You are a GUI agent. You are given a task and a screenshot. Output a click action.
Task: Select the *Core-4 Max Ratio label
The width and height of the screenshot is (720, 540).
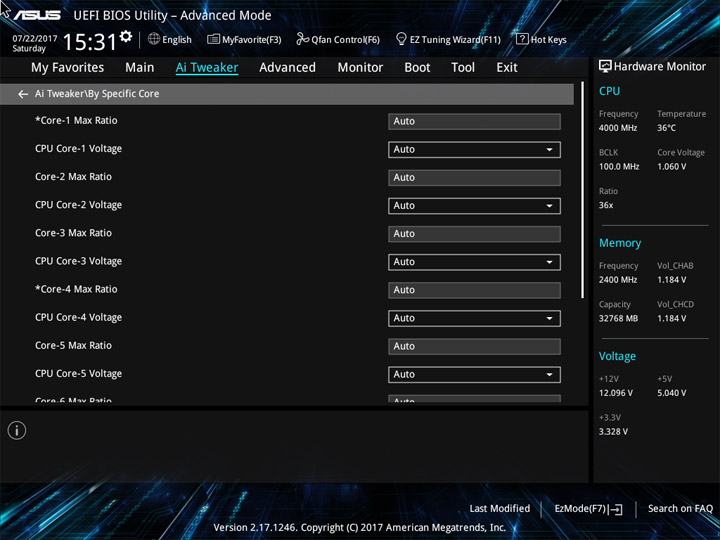tap(76, 289)
